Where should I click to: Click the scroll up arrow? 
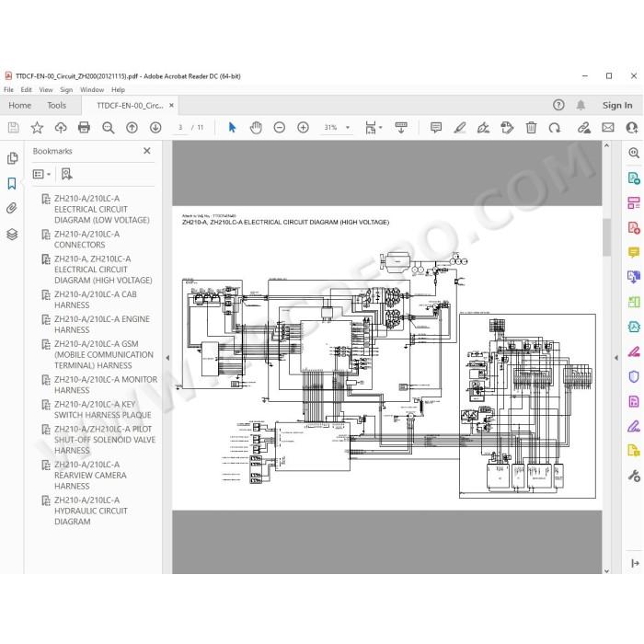tap(606, 145)
